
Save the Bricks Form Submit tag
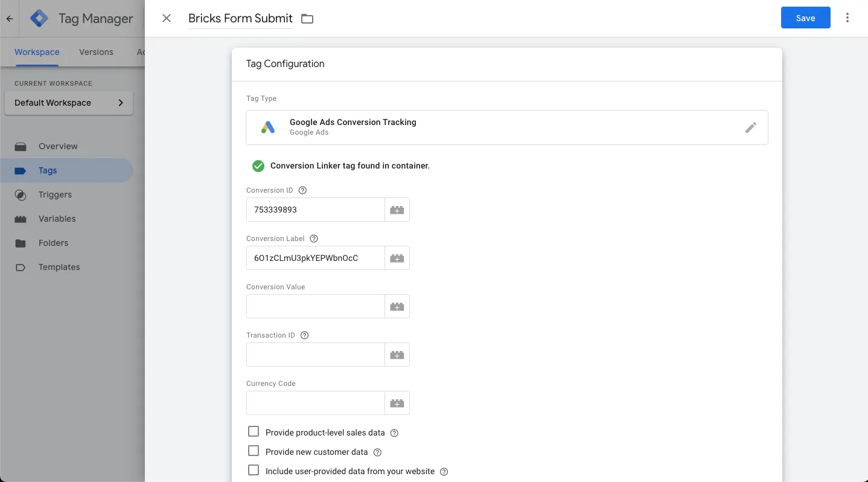pyautogui.click(x=805, y=18)
